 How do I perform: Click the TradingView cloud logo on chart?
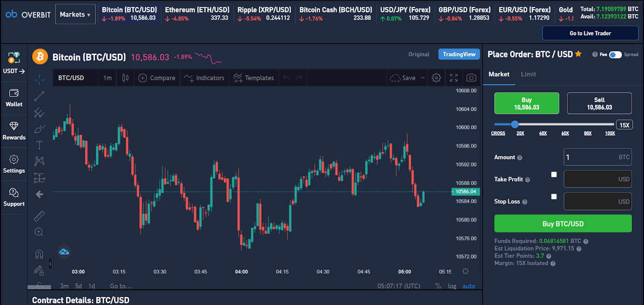pyautogui.click(x=64, y=252)
